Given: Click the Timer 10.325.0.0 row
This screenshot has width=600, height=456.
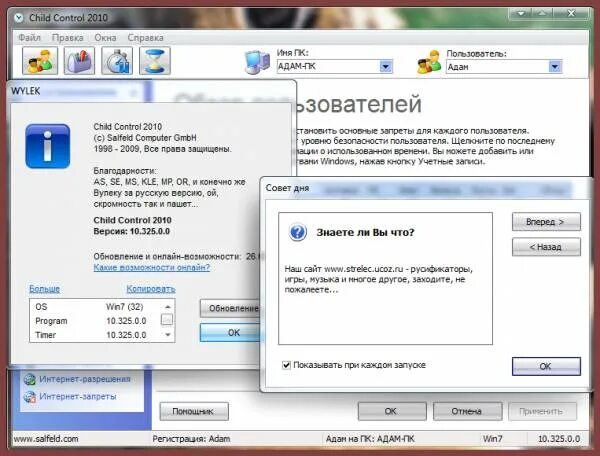Looking at the screenshot, I should (96, 335).
